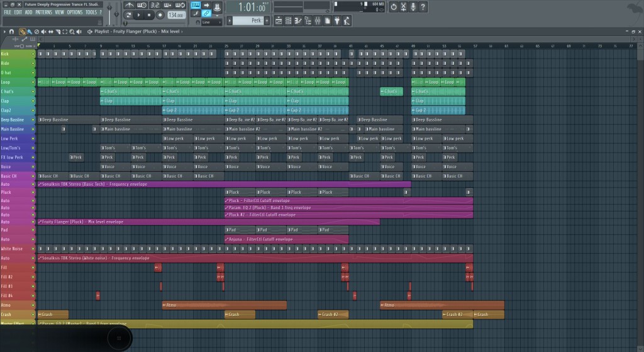
Task: Select the Draw pencil tool
Action: [x=23, y=31]
